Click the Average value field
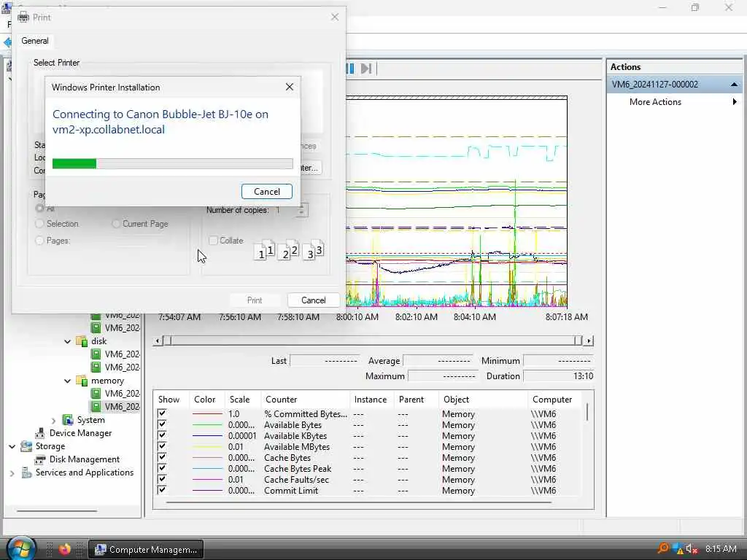The image size is (747, 560). (x=438, y=361)
